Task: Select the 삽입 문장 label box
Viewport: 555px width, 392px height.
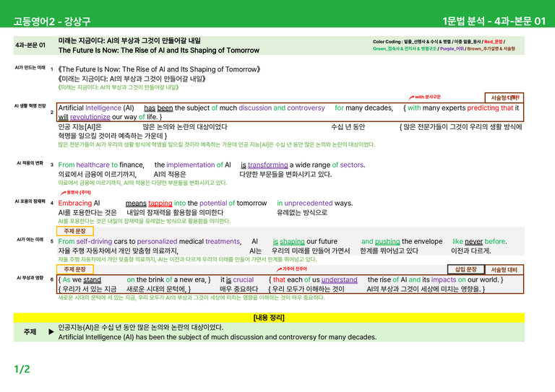Action: [x=466, y=269]
